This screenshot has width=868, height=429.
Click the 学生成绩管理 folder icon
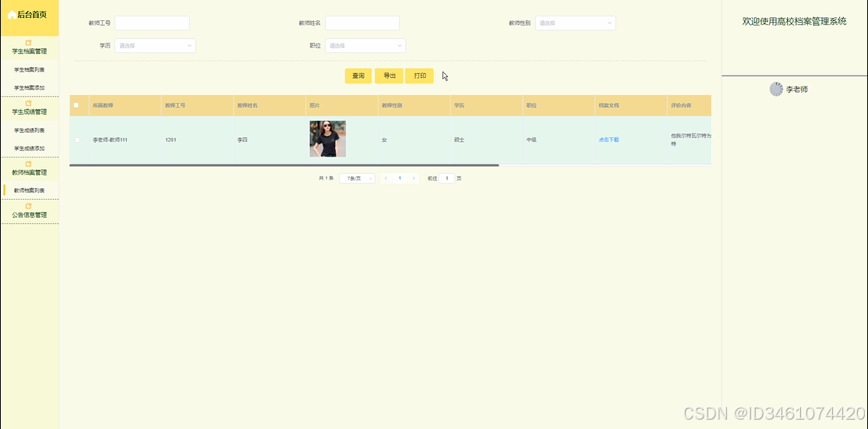[x=29, y=103]
